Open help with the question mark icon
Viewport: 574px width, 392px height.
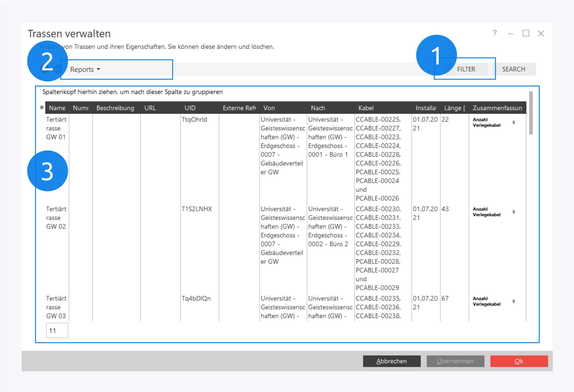click(x=495, y=33)
